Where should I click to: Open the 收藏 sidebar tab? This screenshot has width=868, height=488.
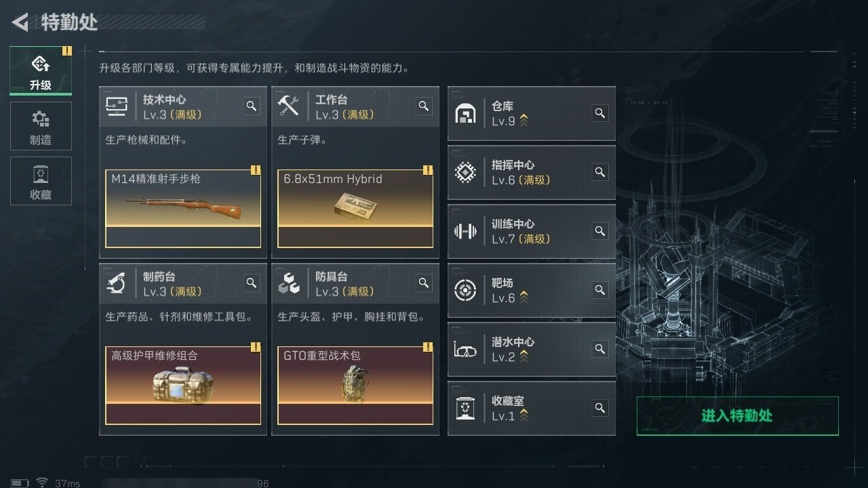point(41,181)
